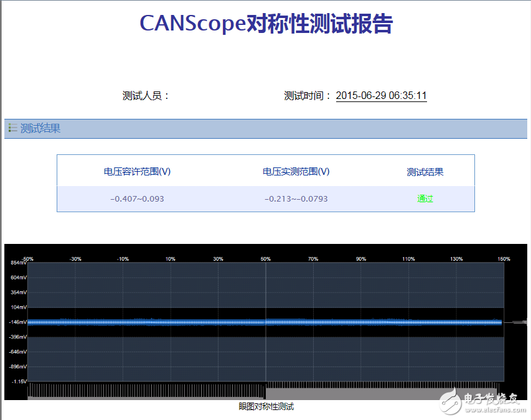Open the test time link 2015-06-29 06:35:11
Image resolution: width=531 pixels, height=420 pixels.
(x=381, y=95)
